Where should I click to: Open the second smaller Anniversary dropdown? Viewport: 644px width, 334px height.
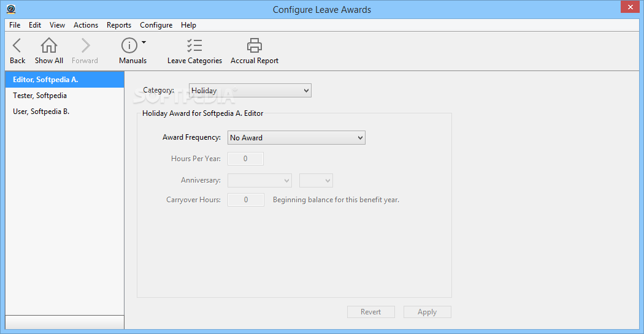(x=316, y=181)
